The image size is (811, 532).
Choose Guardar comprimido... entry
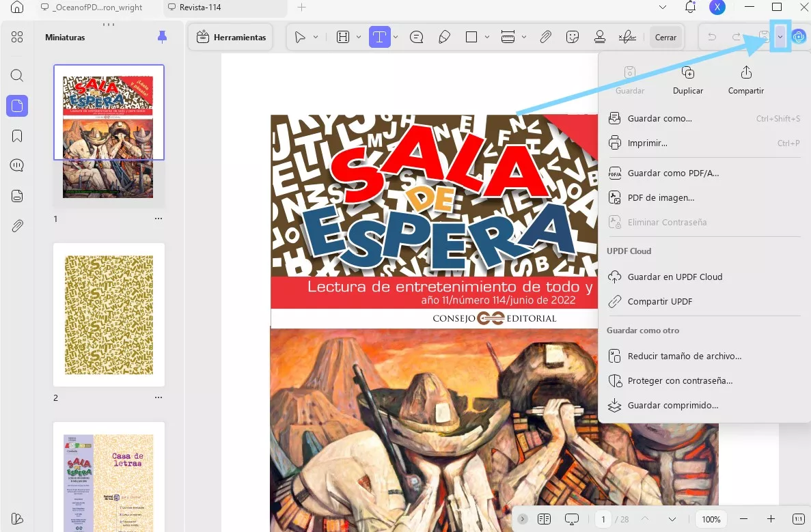[x=704, y=406]
